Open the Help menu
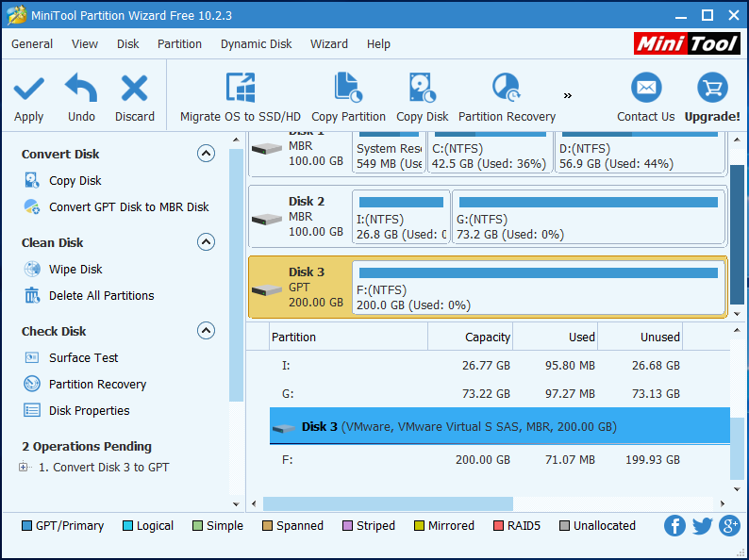 [x=378, y=44]
